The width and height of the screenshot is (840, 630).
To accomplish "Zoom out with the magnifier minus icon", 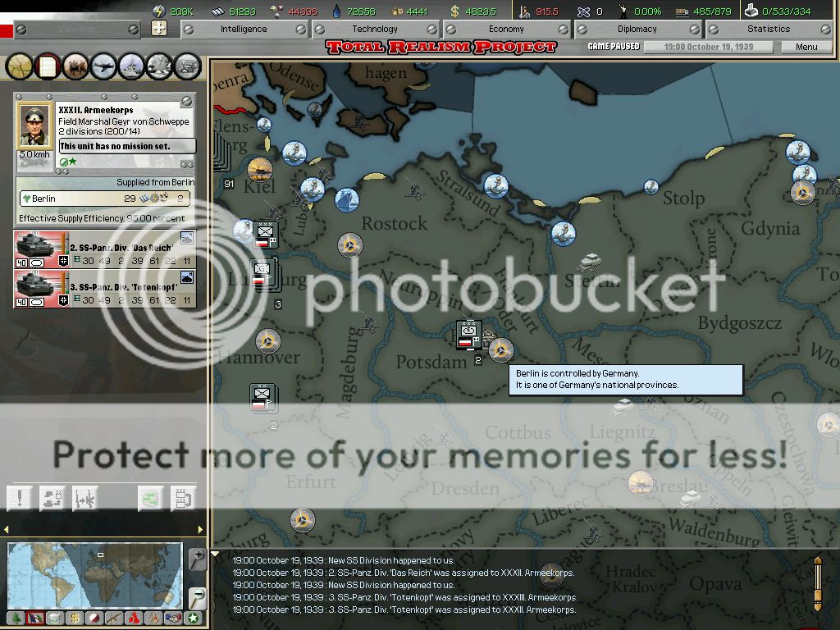I will [198, 598].
